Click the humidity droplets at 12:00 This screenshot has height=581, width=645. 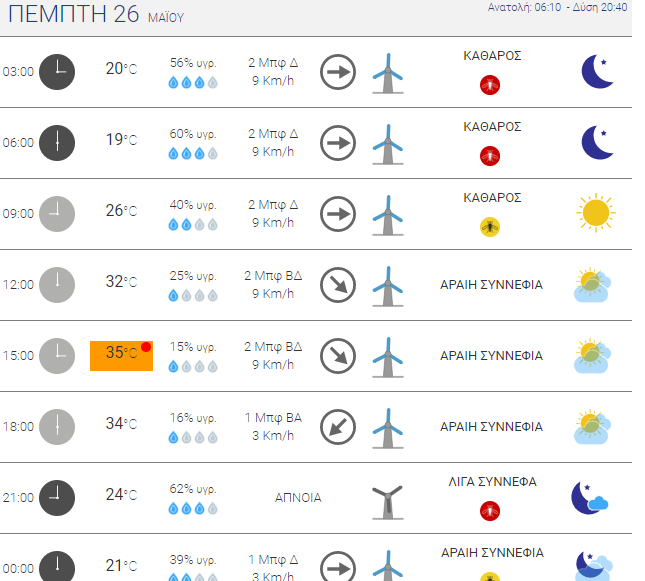pos(193,296)
